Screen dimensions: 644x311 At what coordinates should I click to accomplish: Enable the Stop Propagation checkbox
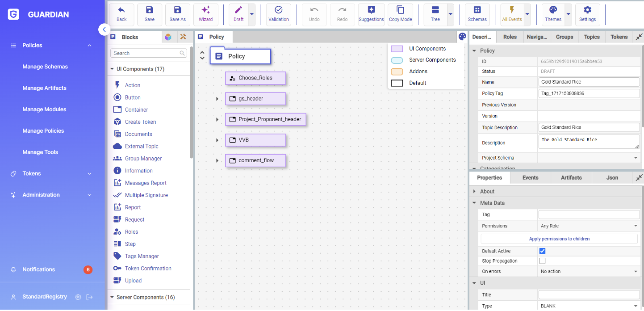(x=542, y=261)
